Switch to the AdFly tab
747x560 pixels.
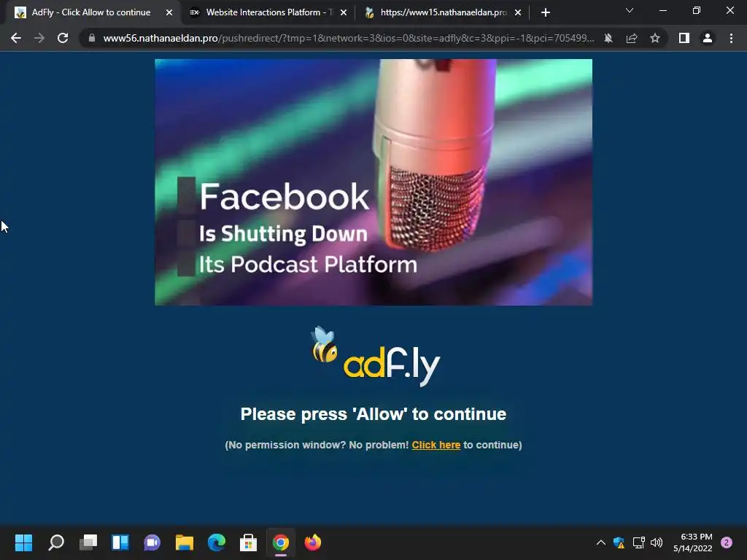coord(91,12)
